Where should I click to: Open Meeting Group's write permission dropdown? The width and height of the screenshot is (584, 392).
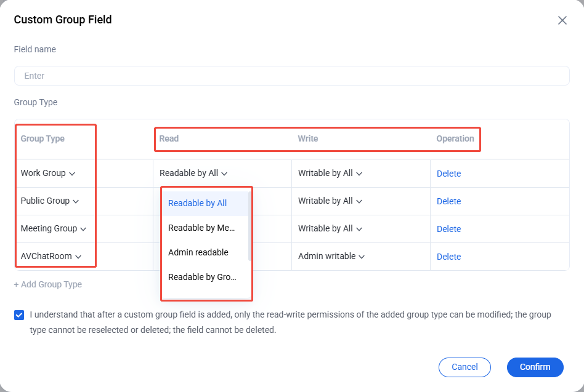coord(330,228)
